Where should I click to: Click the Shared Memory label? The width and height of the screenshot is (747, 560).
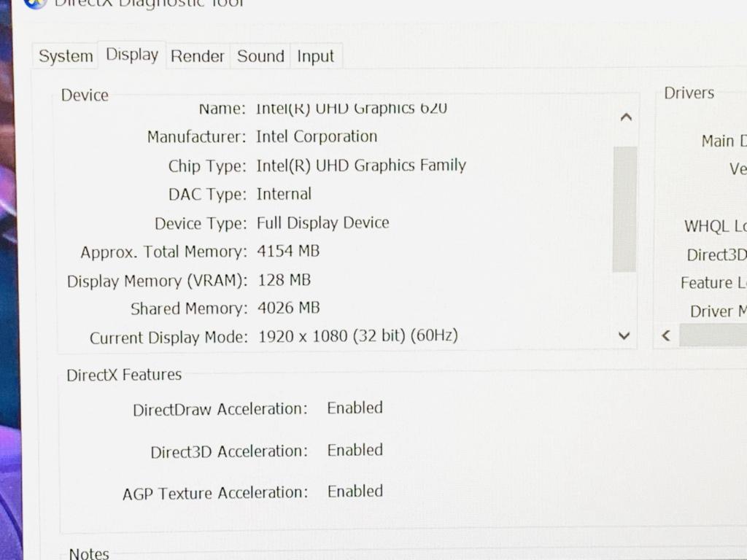coord(189,309)
